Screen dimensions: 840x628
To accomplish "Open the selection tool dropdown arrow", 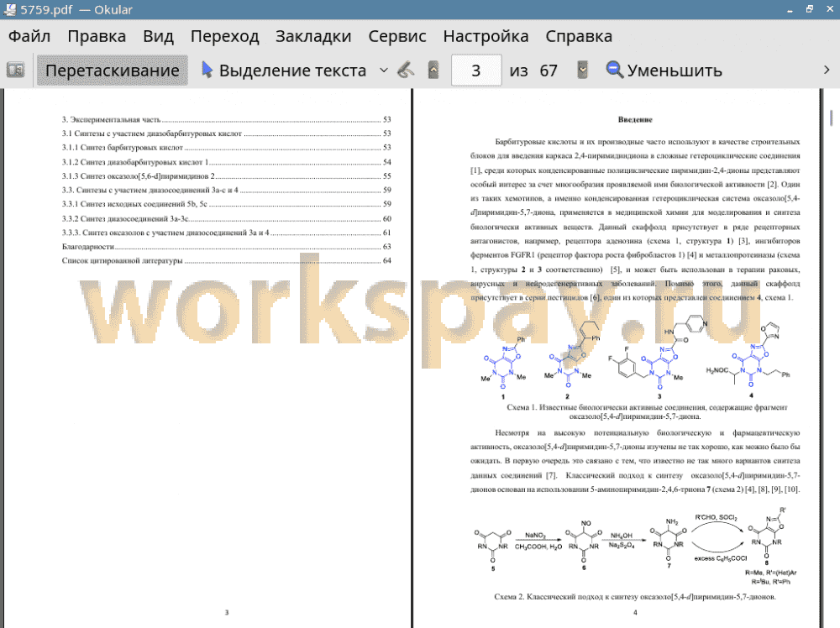I will click(x=384, y=71).
